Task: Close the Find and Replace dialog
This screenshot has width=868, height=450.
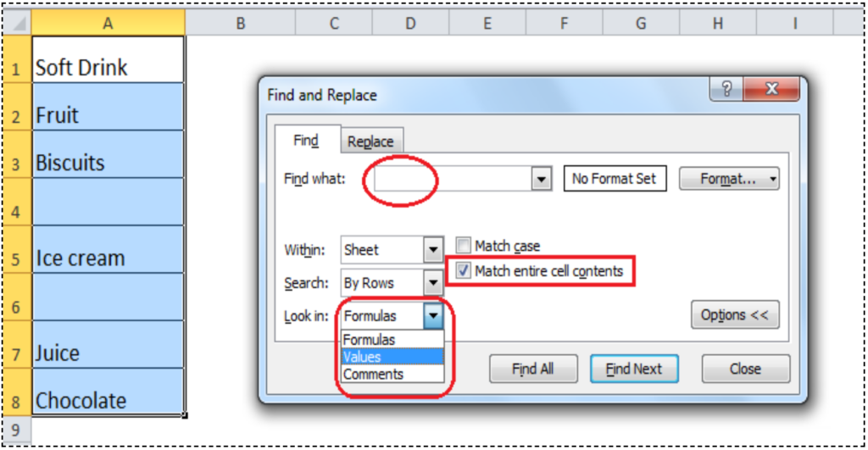Action: coord(771,90)
